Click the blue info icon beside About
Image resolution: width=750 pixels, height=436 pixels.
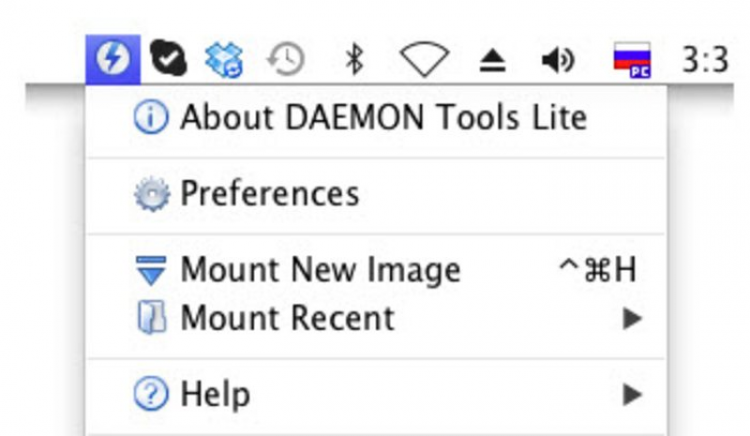coord(151,118)
